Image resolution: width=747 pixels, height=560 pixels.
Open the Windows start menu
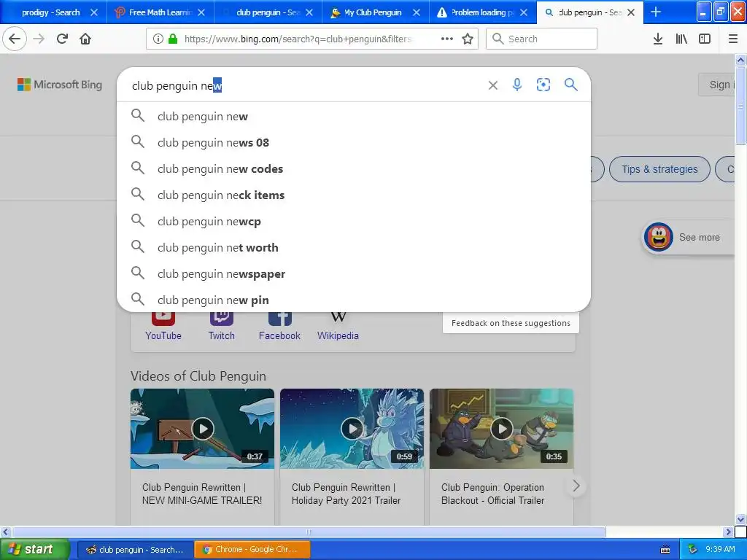(x=34, y=550)
